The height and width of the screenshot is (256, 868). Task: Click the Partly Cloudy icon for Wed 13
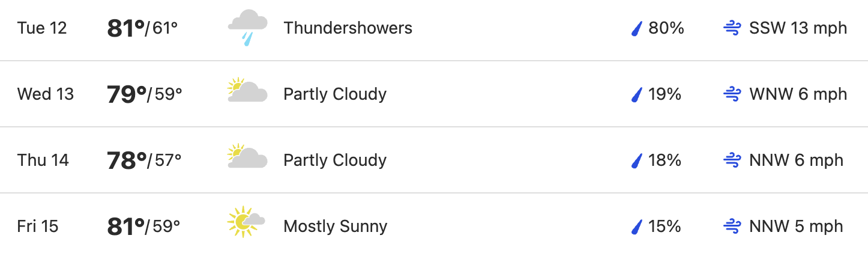click(x=247, y=90)
